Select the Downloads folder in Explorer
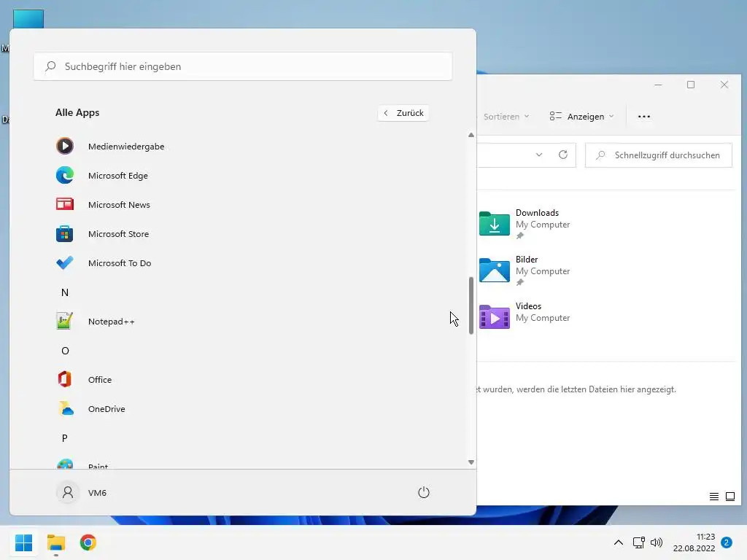747x560 pixels. point(525,224)
